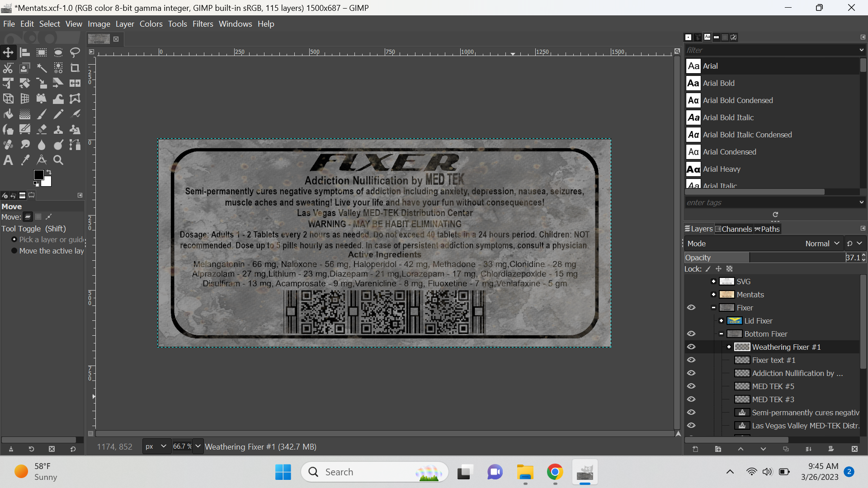The image size is (868, 488).
Task: Toggle visibility of Bottom Fixer group
Action: coord(691,334)
